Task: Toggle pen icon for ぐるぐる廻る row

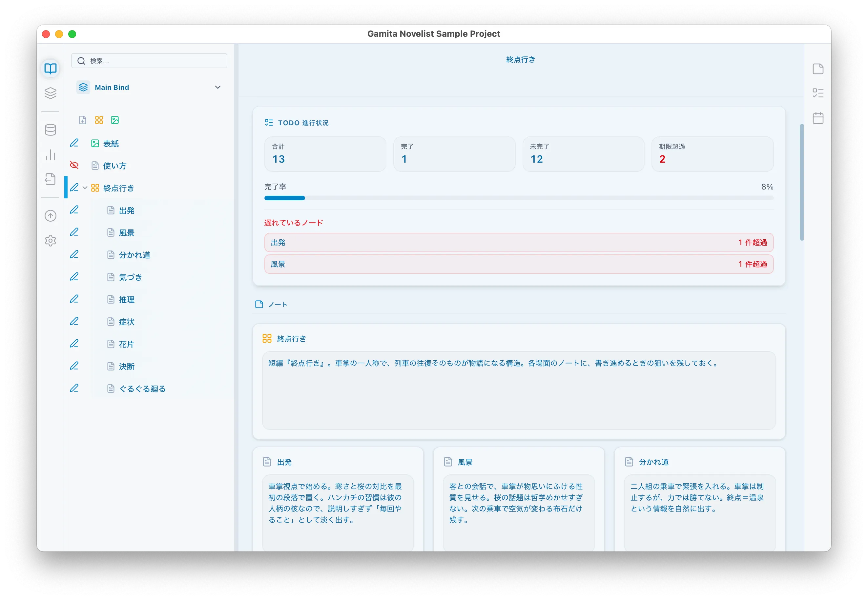Action: [x=74, y=388]
